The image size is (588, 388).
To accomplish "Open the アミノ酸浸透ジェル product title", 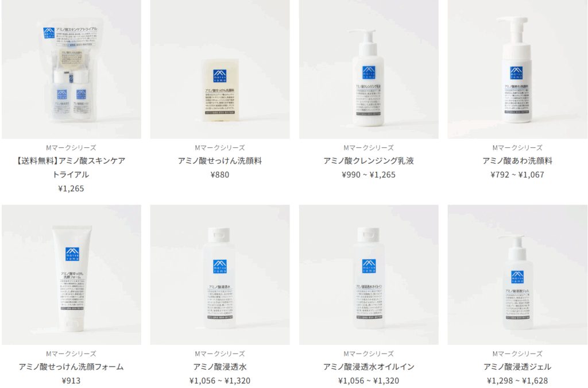I will (x=517, y=367).
